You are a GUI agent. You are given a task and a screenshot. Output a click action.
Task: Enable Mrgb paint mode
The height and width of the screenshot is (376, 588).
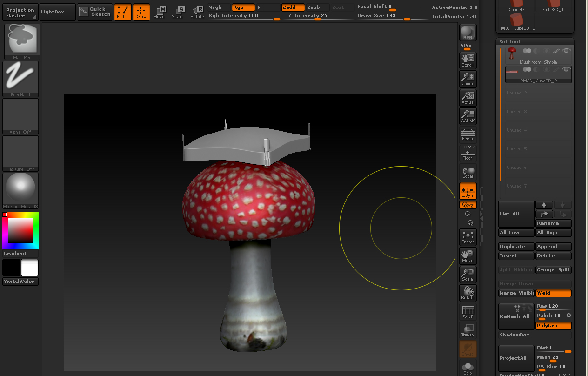coord(215,7)
